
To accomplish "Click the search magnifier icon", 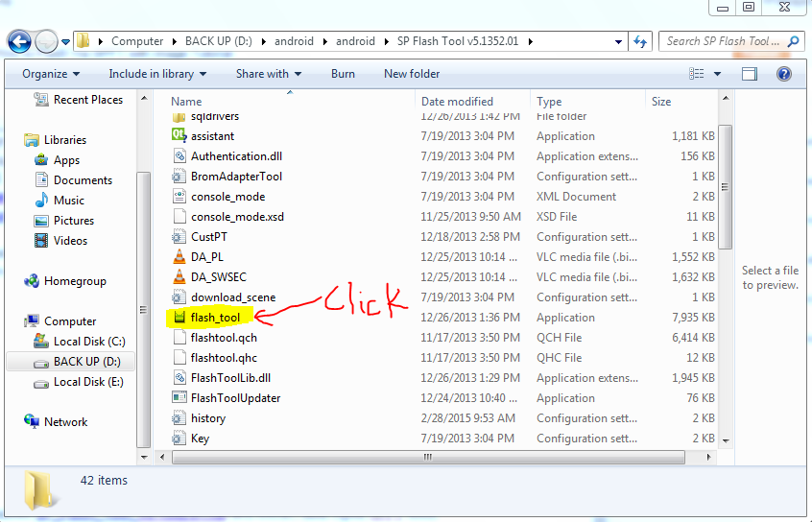I will [x=794, y=41].
